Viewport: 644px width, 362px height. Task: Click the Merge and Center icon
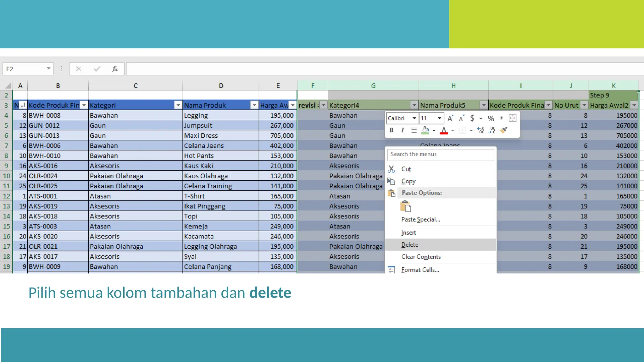[x=512, y=118]
